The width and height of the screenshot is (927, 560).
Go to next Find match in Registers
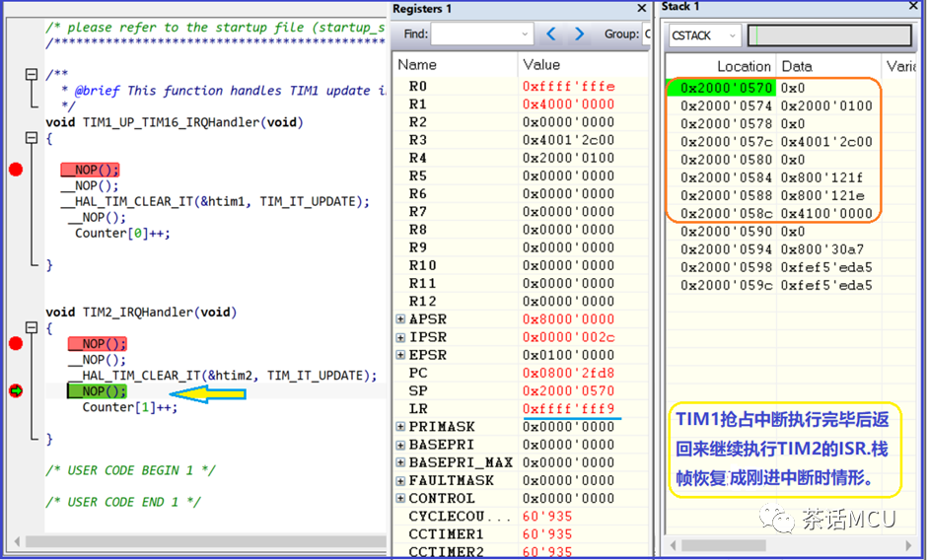coord(580,35)
